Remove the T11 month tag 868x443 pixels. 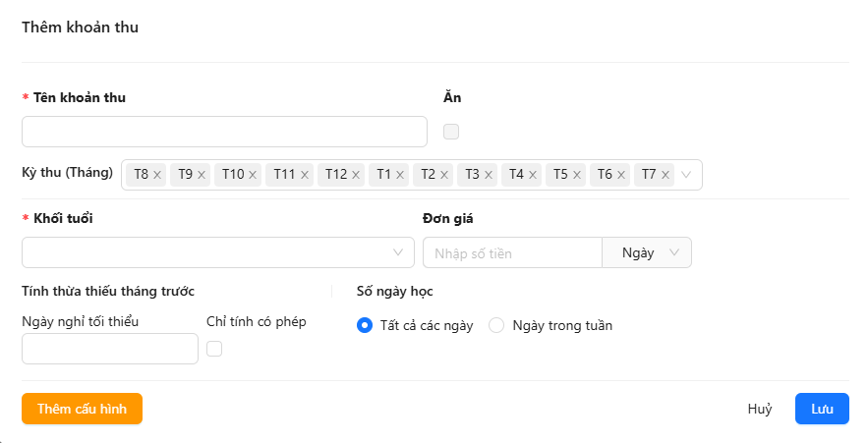point(305,175)
